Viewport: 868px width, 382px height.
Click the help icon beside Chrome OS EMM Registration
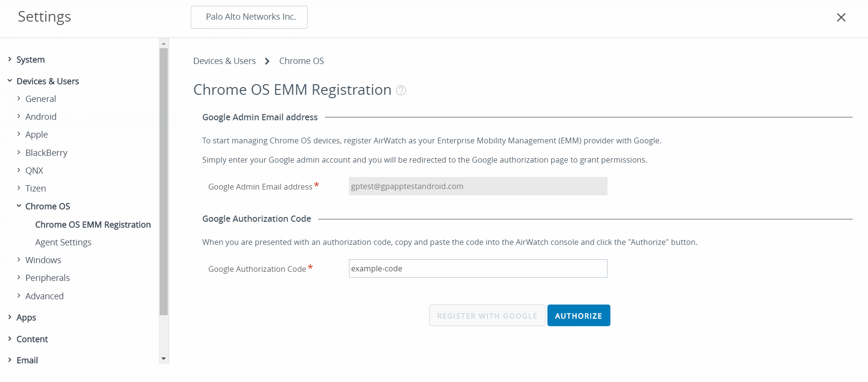(401, 90)
